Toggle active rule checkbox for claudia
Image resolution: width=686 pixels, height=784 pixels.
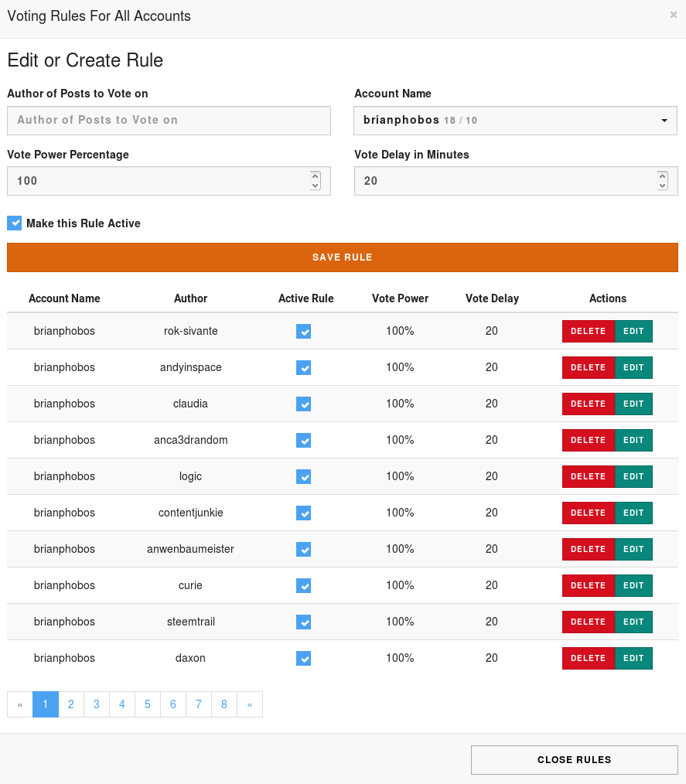coord(303,404)
